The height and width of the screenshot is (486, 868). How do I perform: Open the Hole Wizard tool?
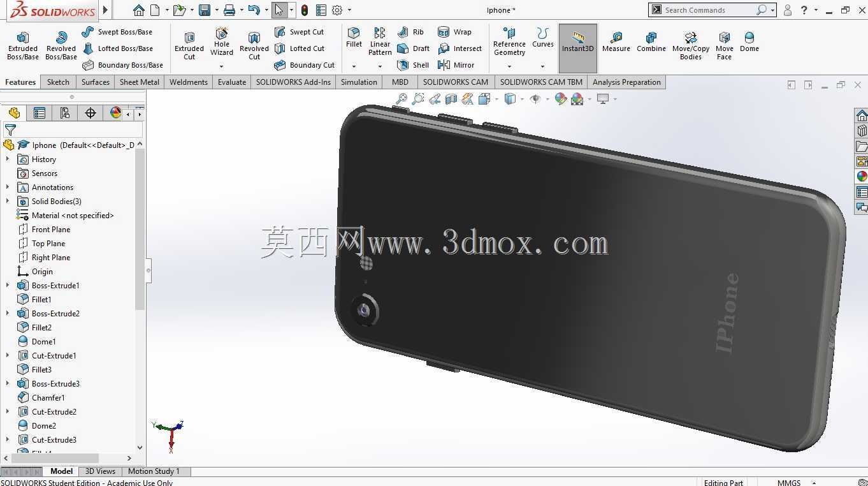[x=222, y=42]
